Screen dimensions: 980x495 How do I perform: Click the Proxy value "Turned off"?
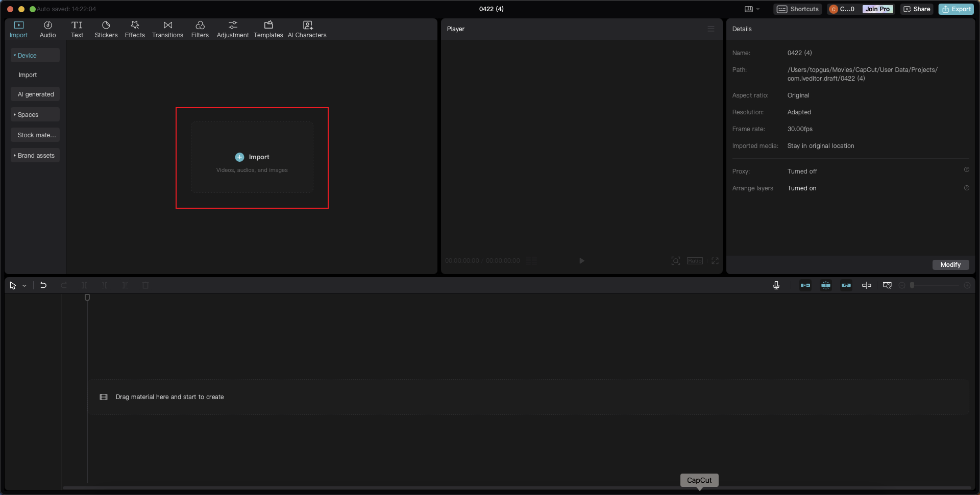802,171
